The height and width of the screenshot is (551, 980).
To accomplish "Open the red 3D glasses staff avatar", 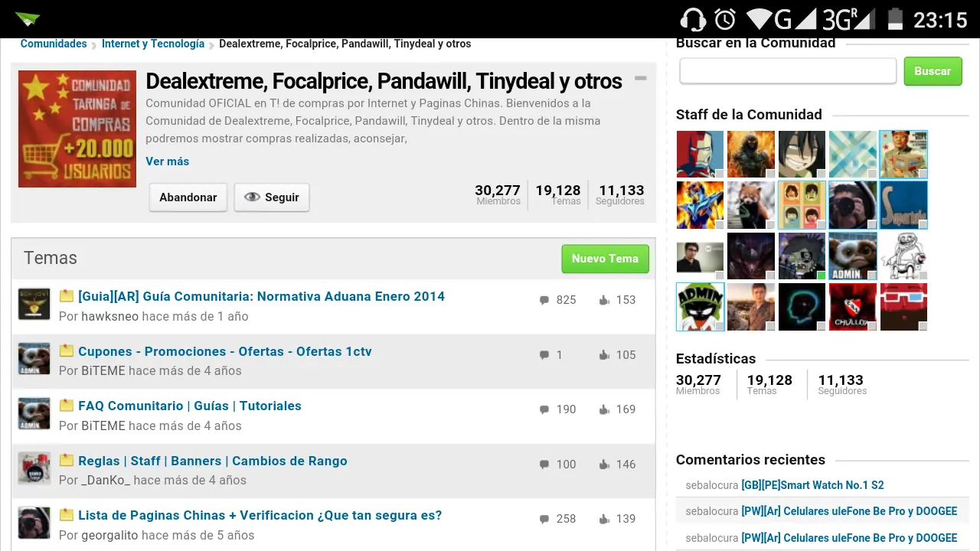I will click(x=903, y=307).
